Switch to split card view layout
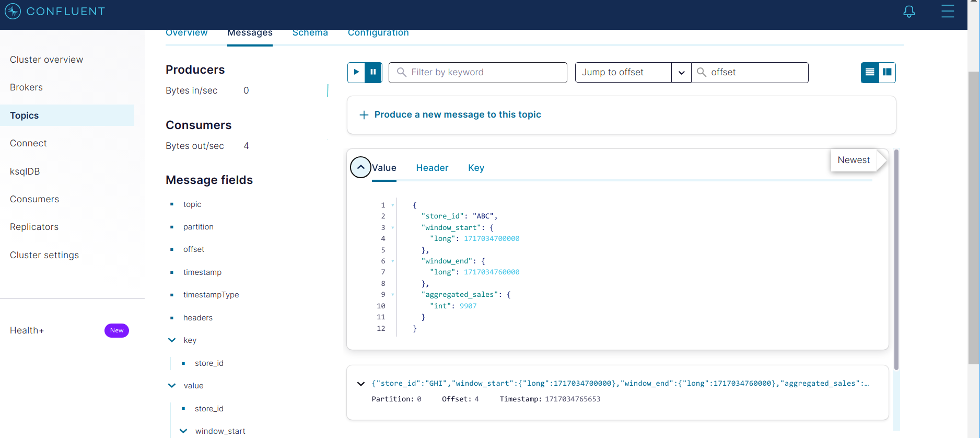980x438 pixels. pyautogui.click(x=887, y=72)
